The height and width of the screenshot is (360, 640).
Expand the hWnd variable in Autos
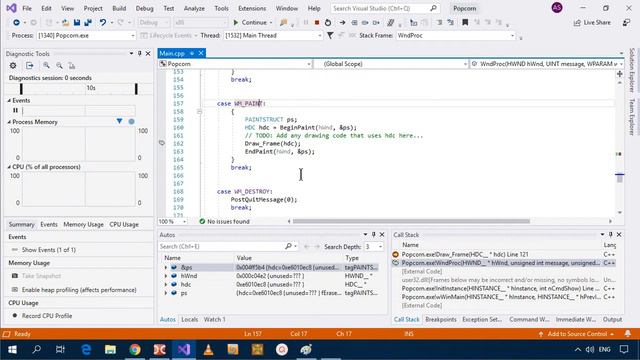coord(166,276)
